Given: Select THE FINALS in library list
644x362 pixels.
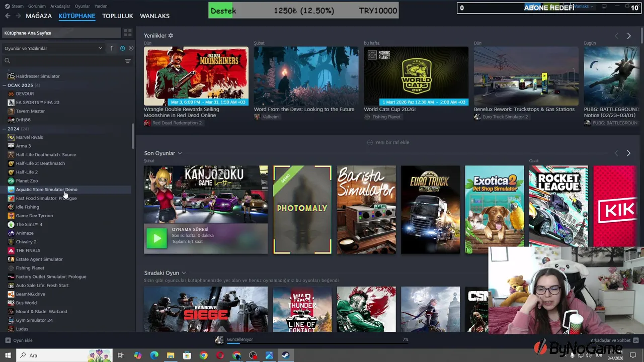Looking at the screenshot, I should point(28,250).
